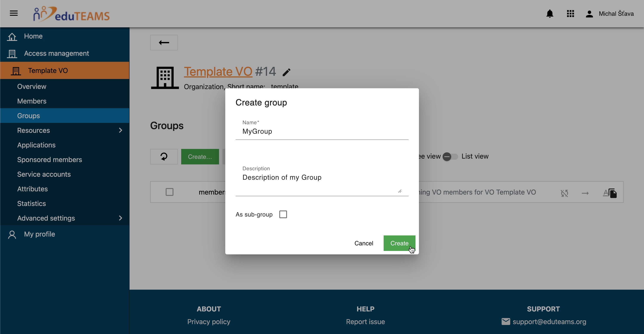Open Sponsored members in the sidebar
This screenshot has width=644, height=334.
pos(65,159)
